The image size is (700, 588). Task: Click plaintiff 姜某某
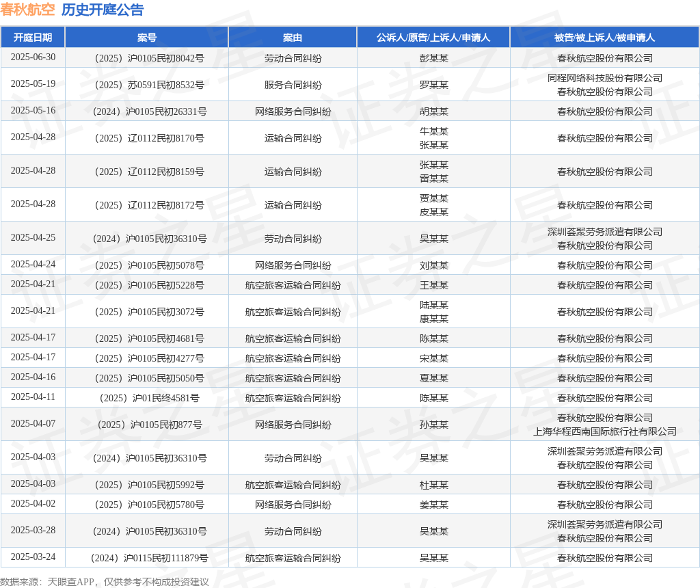[434, 505]
